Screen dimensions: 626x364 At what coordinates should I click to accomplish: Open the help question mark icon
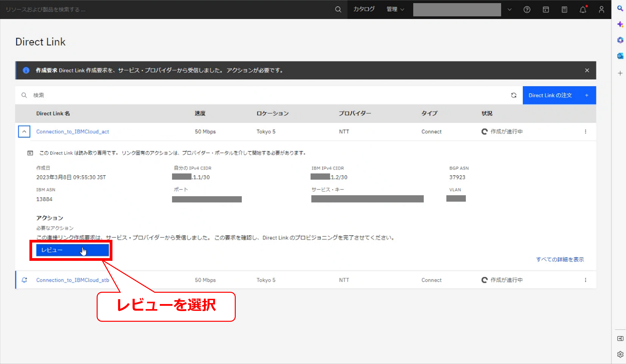coord(527,9)
